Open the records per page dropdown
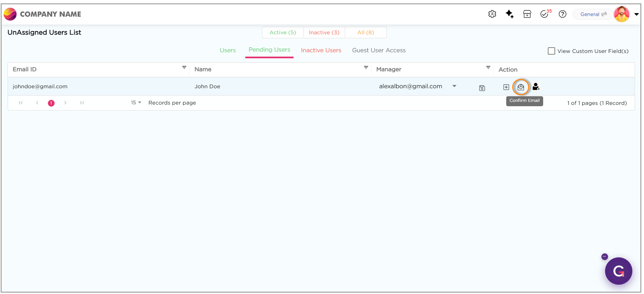 tap(136, 103)
